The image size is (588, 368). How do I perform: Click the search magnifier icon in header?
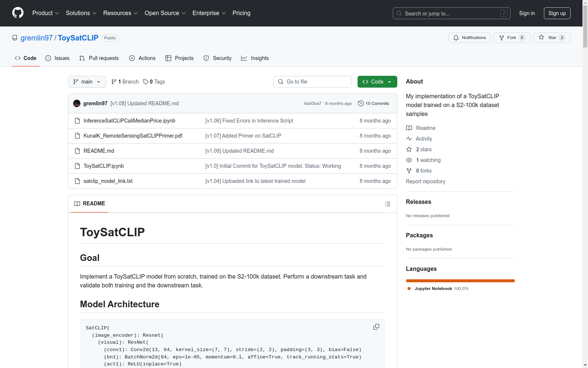(x=399, y=13)
